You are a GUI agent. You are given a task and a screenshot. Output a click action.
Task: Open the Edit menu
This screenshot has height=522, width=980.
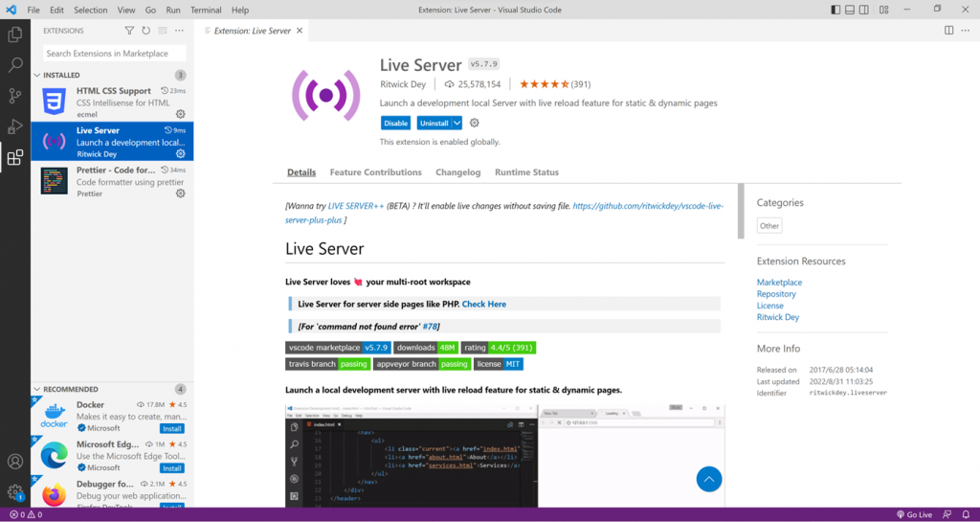[56, 10]
